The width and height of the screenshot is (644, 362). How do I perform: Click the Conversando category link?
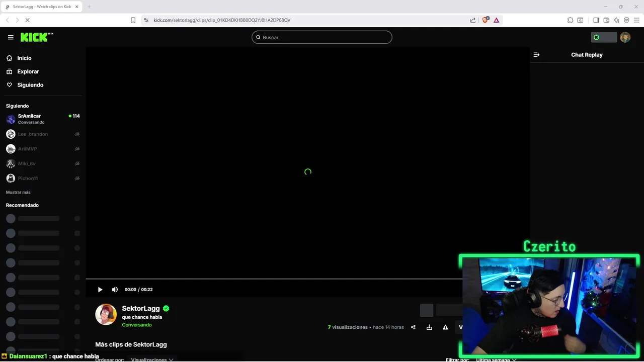click(x=137, y=325)
